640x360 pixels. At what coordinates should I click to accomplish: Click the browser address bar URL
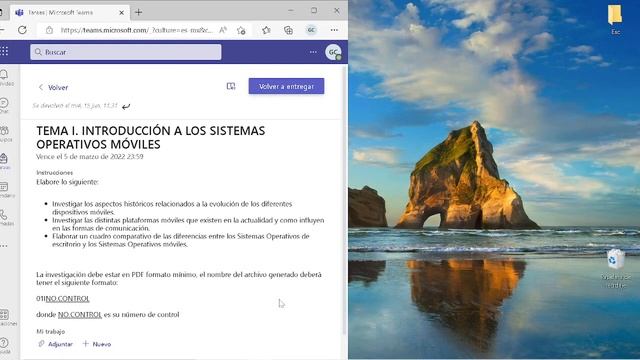coord(137,30)
